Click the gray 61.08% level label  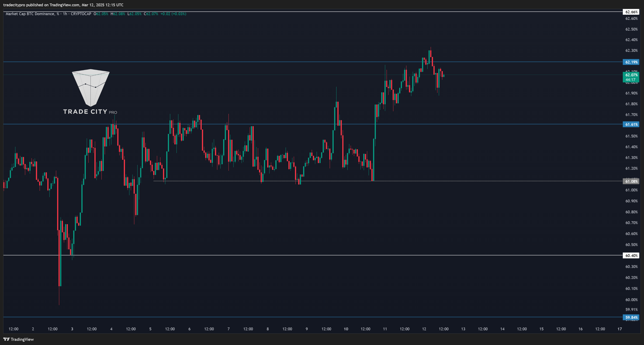[x=631, y=181]
